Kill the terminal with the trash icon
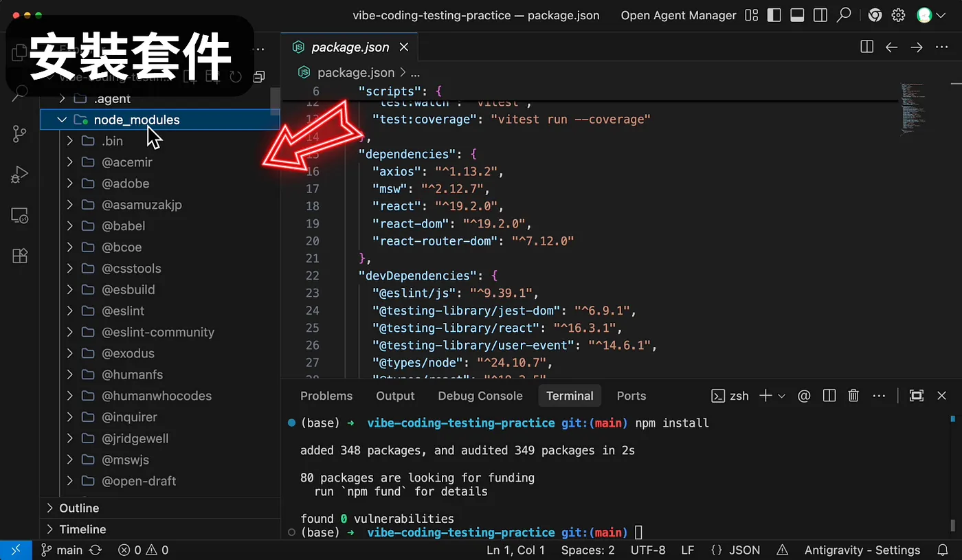Image resolution: width=962 pixels, height=560 pixels. [x=853, y=396]
